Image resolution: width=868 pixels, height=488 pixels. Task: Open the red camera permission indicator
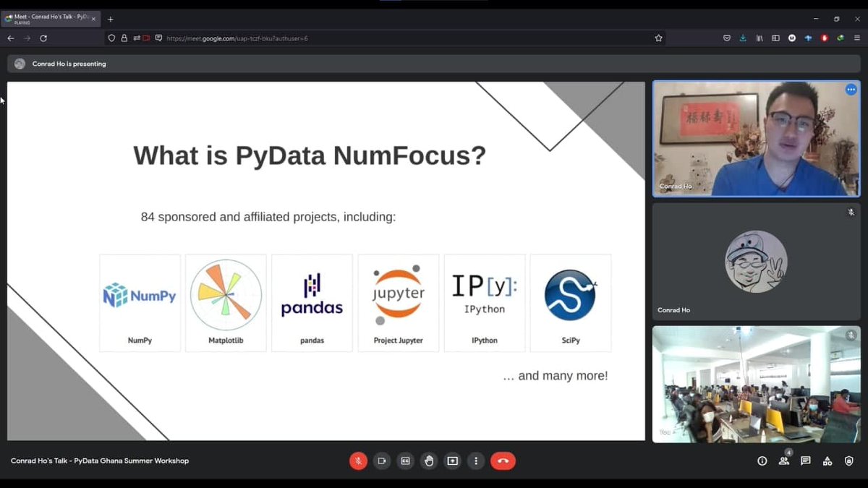[x=147, y=38]
